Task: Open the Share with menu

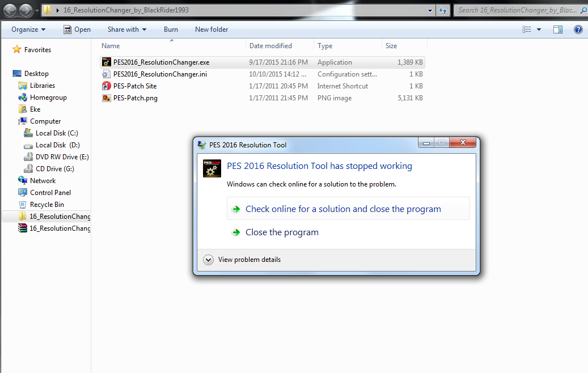Action: 127,29
